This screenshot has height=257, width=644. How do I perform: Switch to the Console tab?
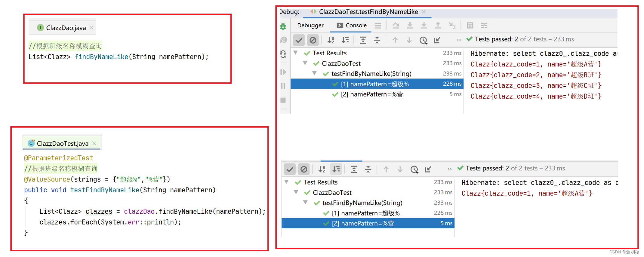(352, 26)
